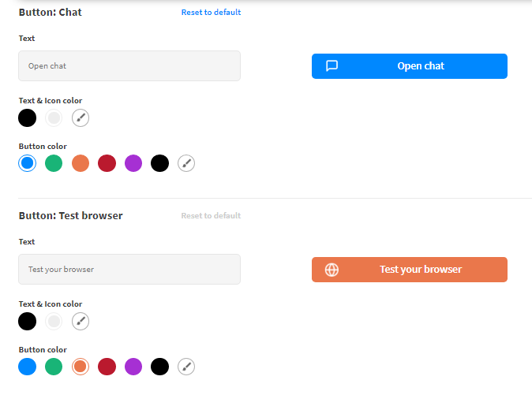Set purple button color for Chat
The height and width of the screenshot is (395, 532).
click(133, 163)
